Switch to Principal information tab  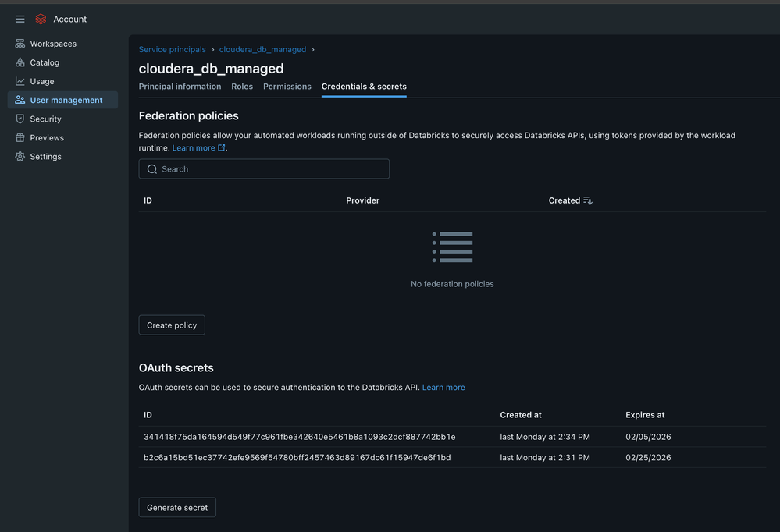click(x=180, y=87)
